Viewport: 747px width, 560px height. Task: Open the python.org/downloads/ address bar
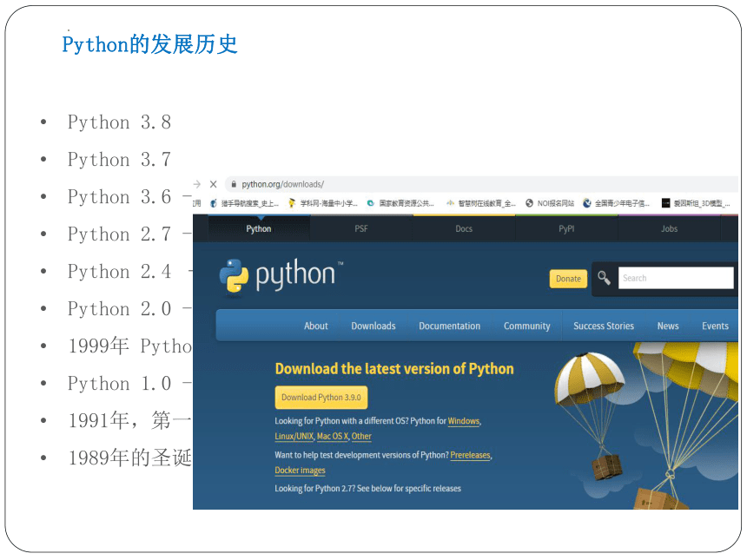point(481,184)
